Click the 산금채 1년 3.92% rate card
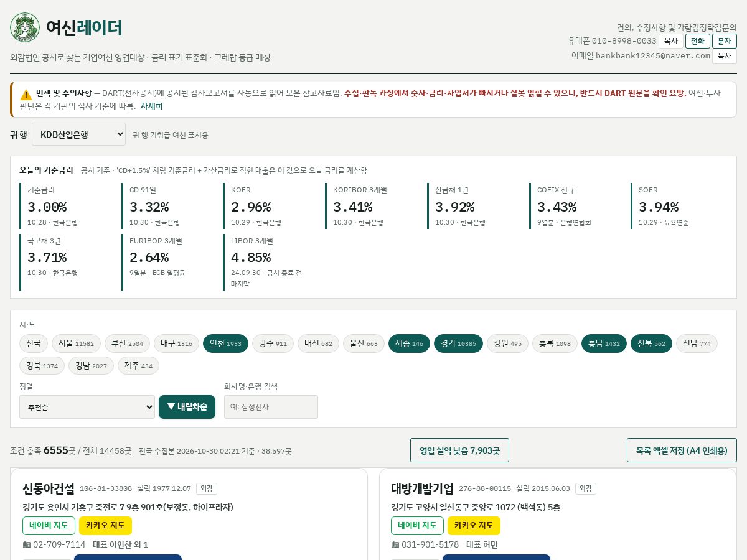Screen dimensions: 747x560 (475, 206)
